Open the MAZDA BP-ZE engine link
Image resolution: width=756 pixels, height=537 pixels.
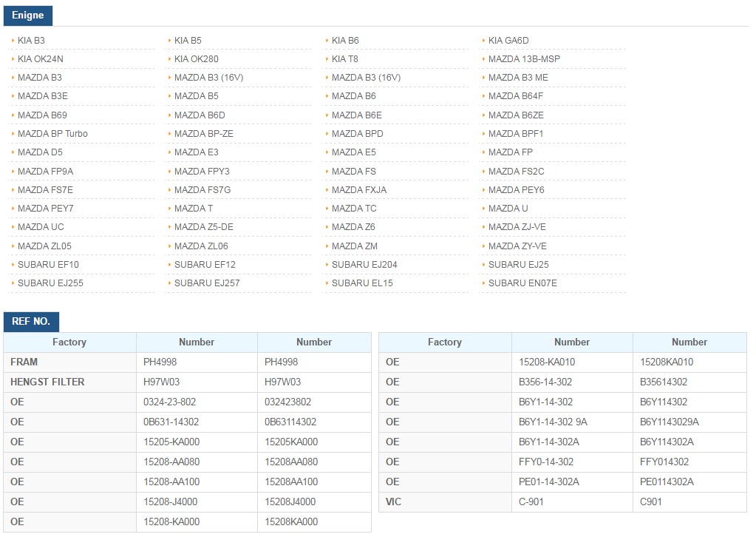204,134
